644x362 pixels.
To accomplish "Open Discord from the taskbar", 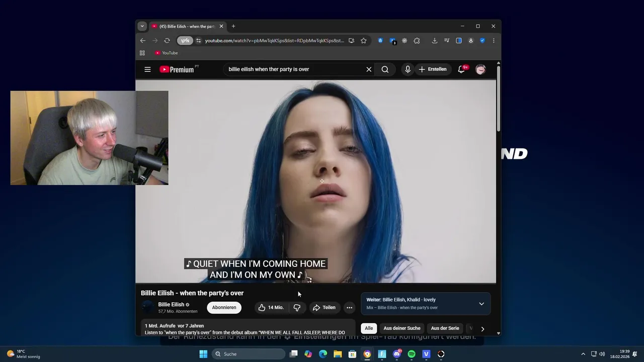I will point(397,354).
